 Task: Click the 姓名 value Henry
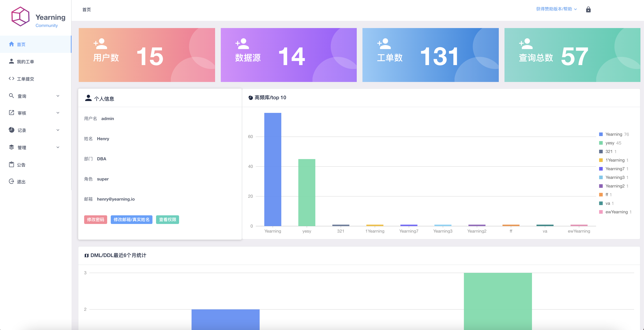(x=103, y=139)
